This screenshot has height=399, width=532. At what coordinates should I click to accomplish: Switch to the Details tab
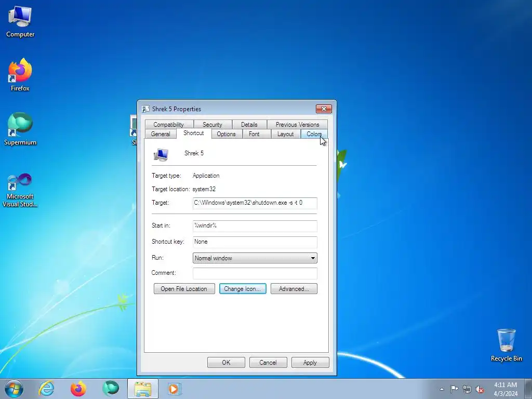249,125
